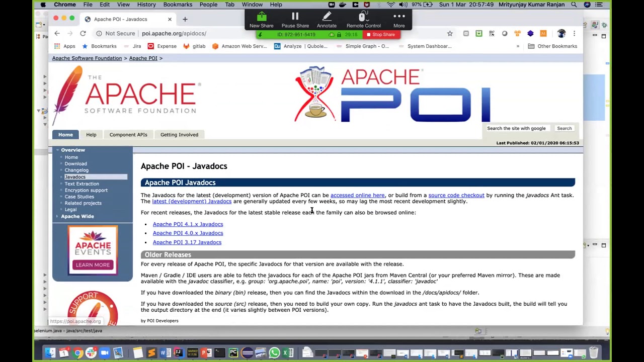Open Apache POI 4.1.x Javadocs link

tap(188, 224)
